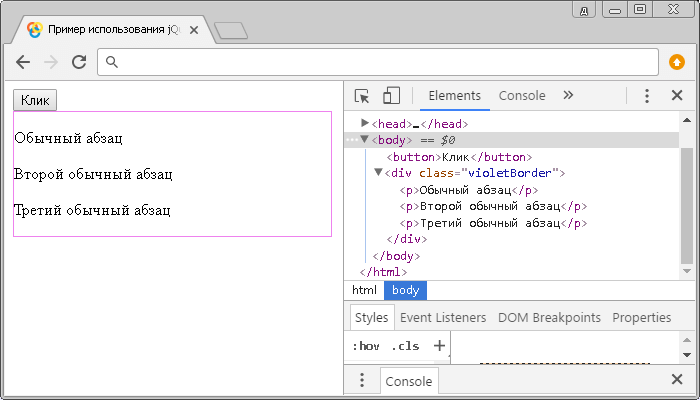Click the Второй обычный абзац paragraph on page
This screenshot has height=400, width=700.
click(x=93, y=174)
